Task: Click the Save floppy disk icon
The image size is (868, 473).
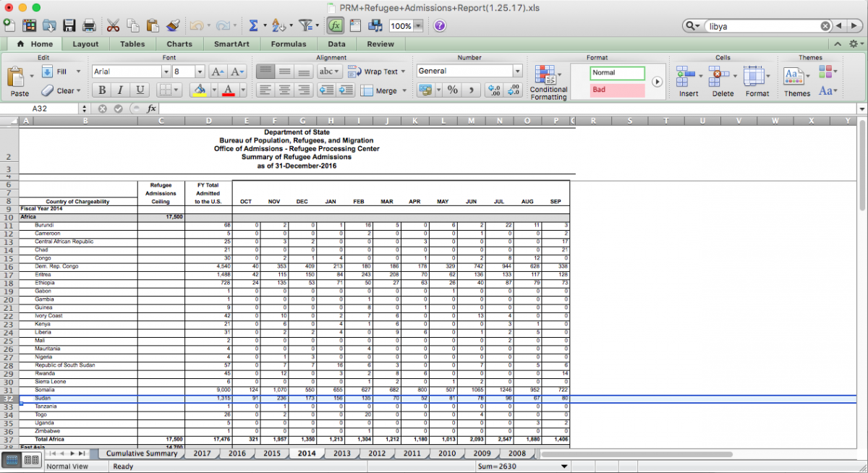Action: [69, 26]
